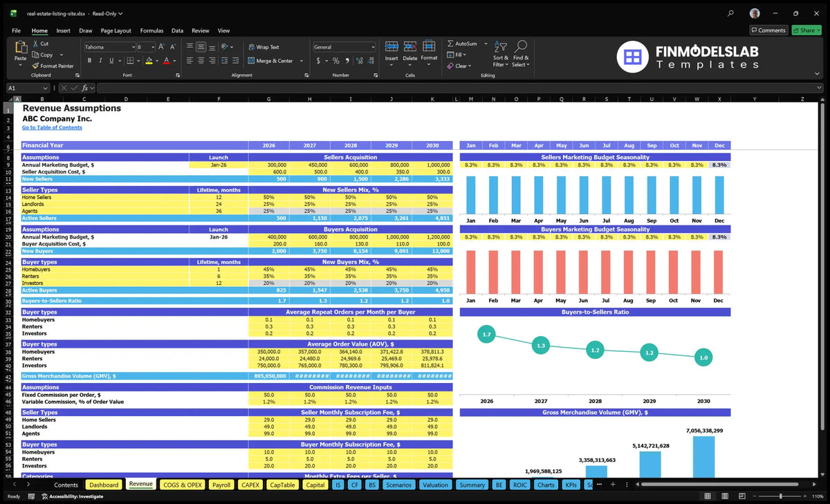This screenshot has width=830, height=504.
Task: Click the zoom slider in status bar
Action: (780, 496)
